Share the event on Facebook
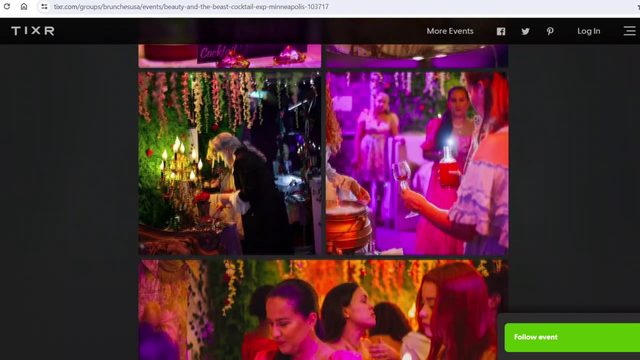The width and height of the screenshot is (640, 360). [x=501, y=31]
